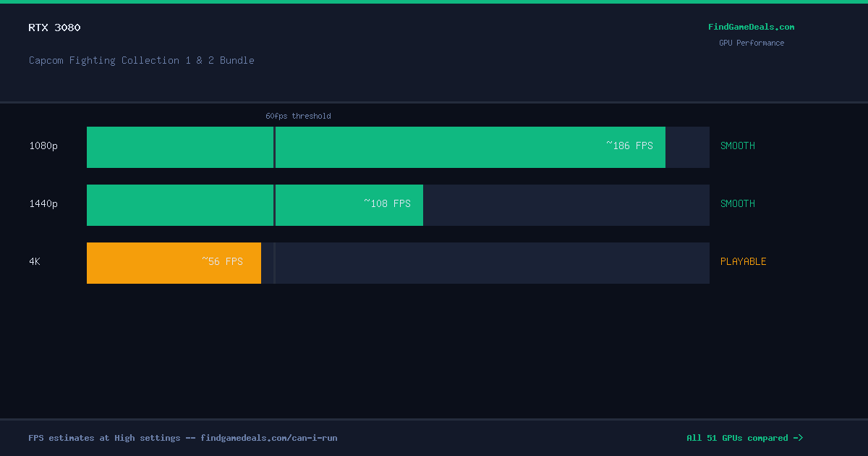Click the GPU Performance label
Screen dimensions: 868x456
tap(751, 43)
